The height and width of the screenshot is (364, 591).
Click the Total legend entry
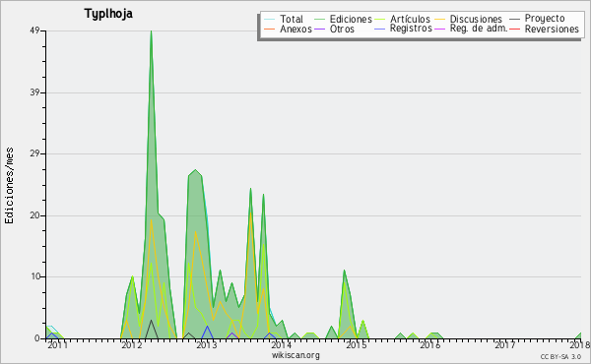pos(284,19)
